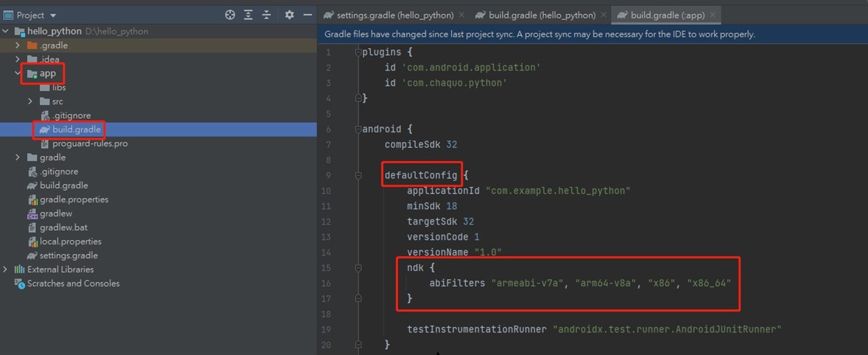Click the Collapse All icon in Project panel
Image resolution: width=868 pixels, height=355 pixels.
click(x=267, y=14)
